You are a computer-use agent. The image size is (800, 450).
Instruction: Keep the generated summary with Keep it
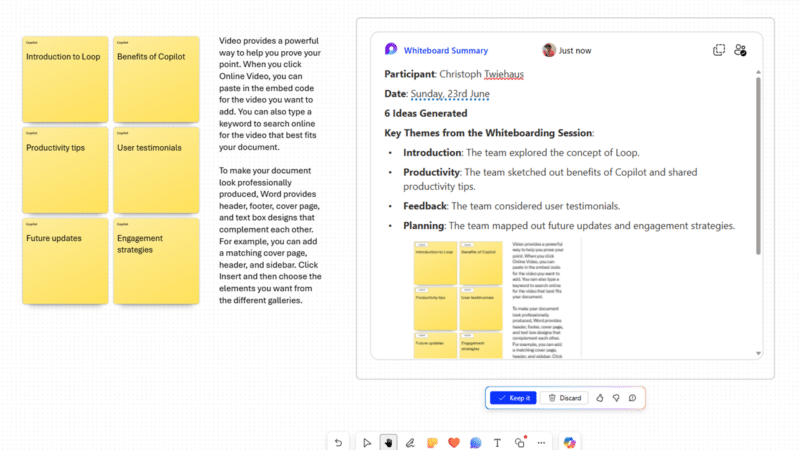tap(513, 398)
